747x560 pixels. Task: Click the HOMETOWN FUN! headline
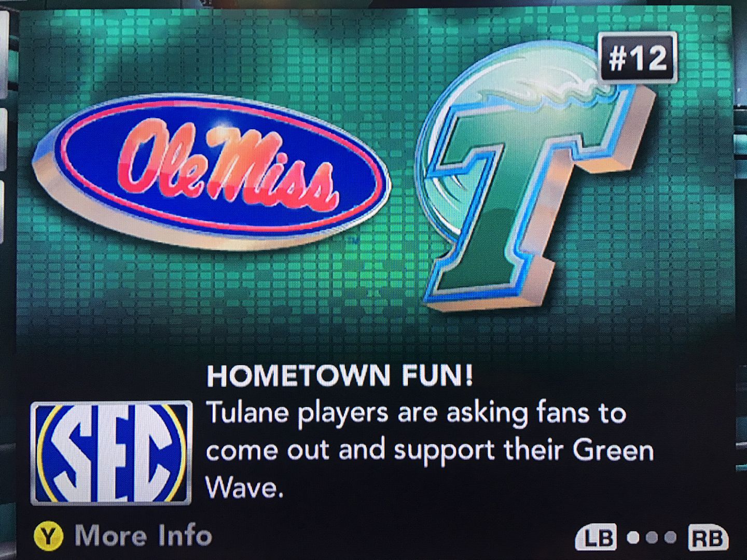pos(340,376)
